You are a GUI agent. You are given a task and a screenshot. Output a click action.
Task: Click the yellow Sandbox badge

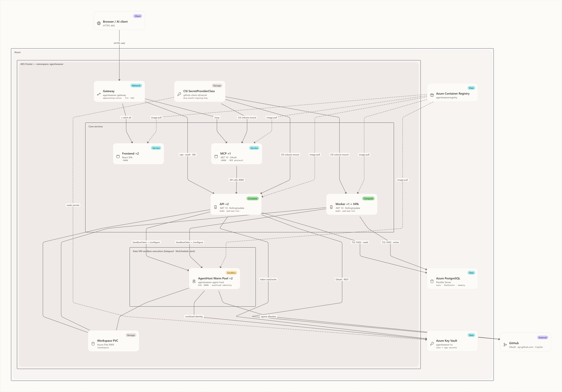231,273
